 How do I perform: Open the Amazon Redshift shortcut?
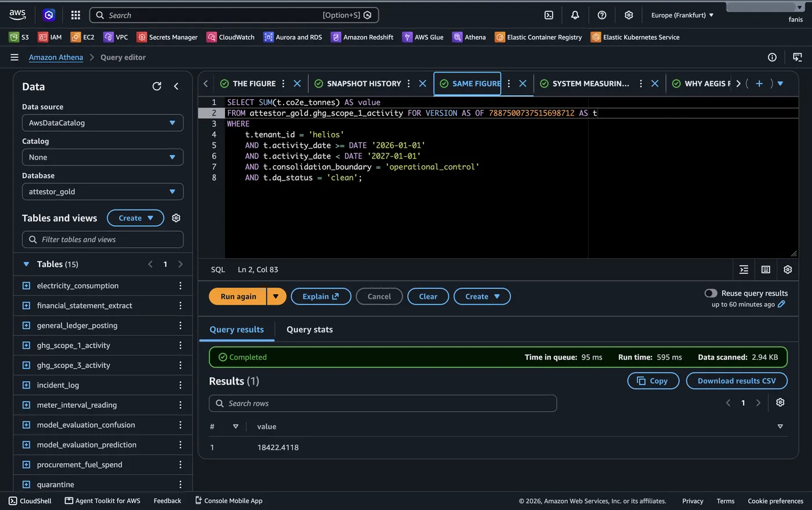tap(362, 37)
